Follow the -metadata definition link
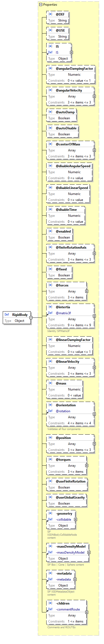 click(x=63, y=579)
